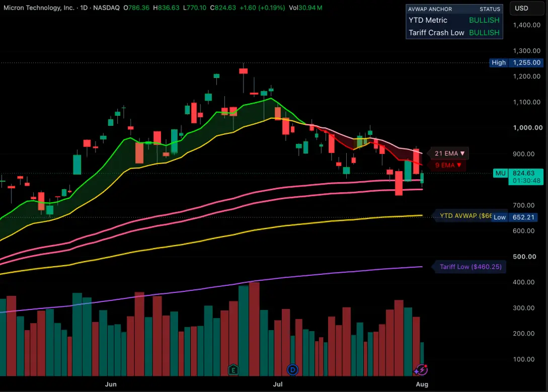
Task: Click the BULLISH status for YTD Metric
Action: tap(484, 20)
